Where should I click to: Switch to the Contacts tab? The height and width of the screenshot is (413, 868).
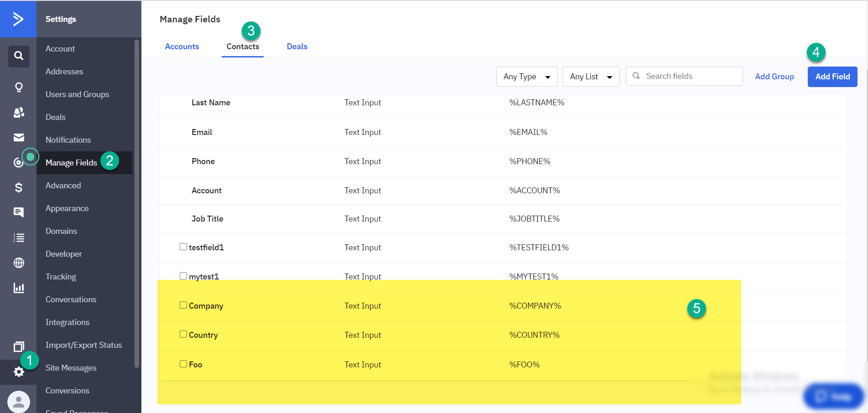243,46
